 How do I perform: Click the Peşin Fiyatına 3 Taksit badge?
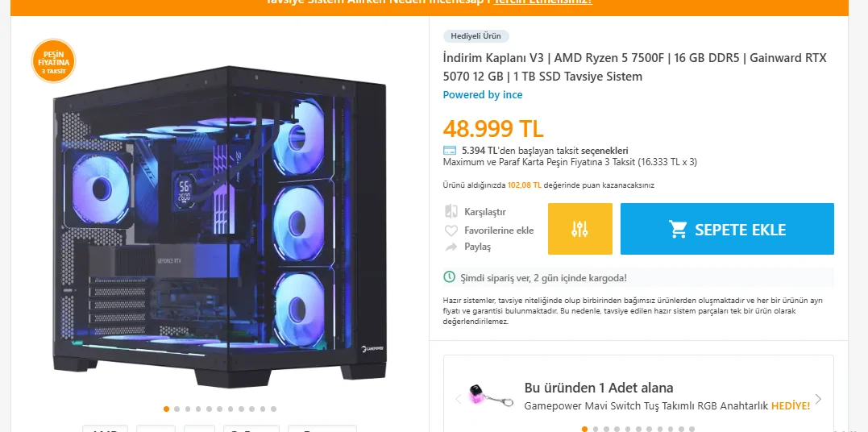click(x=54, y=61)
